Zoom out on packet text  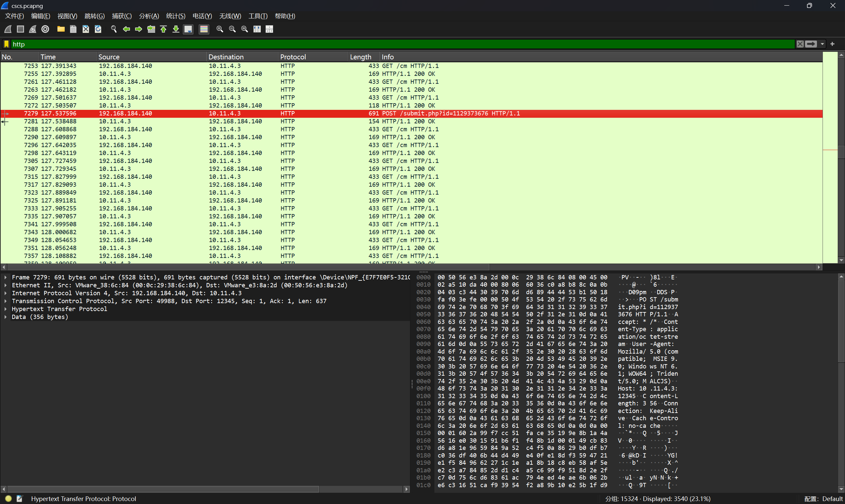232,29
